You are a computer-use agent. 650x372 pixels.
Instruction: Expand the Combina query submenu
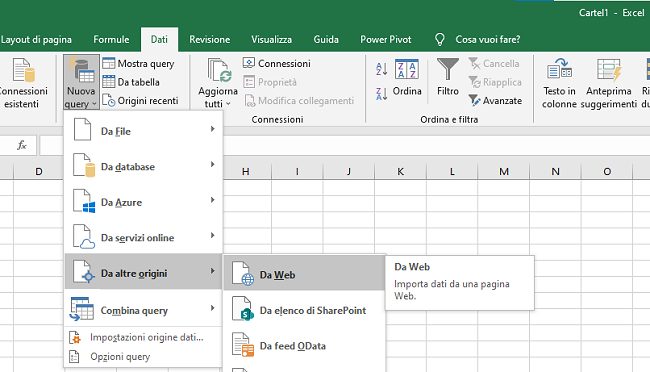tap(143, 309)
